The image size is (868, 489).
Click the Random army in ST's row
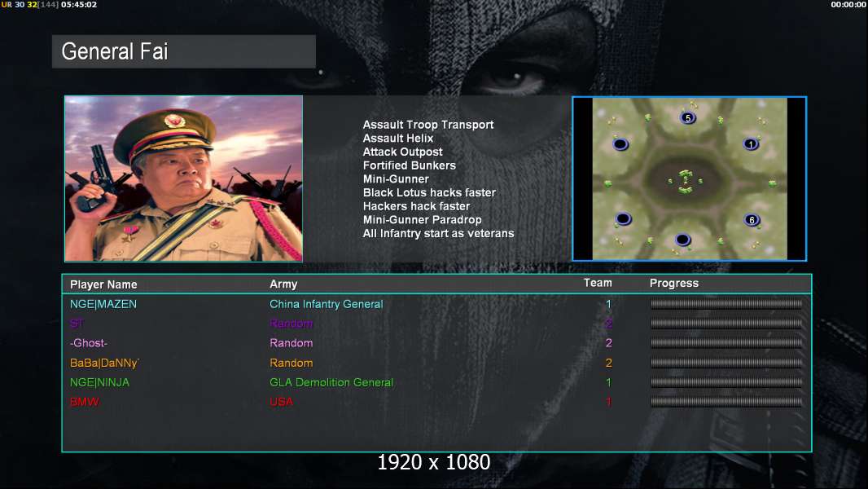pos(292,324)
